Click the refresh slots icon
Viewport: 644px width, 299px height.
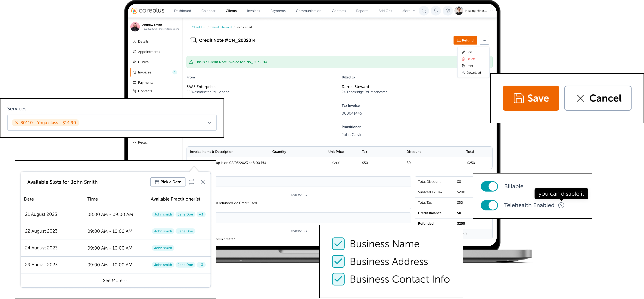pos(192,182)
